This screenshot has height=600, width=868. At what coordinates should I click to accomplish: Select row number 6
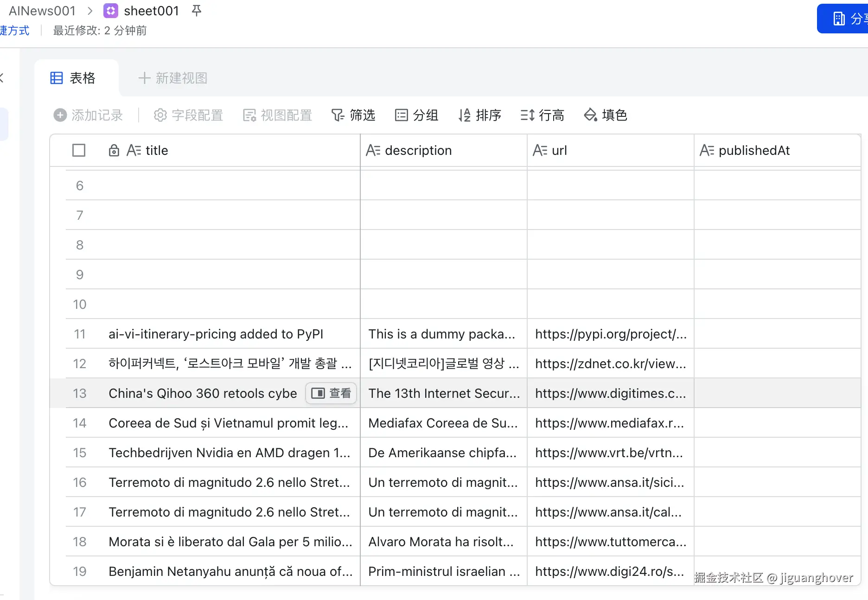80,185
